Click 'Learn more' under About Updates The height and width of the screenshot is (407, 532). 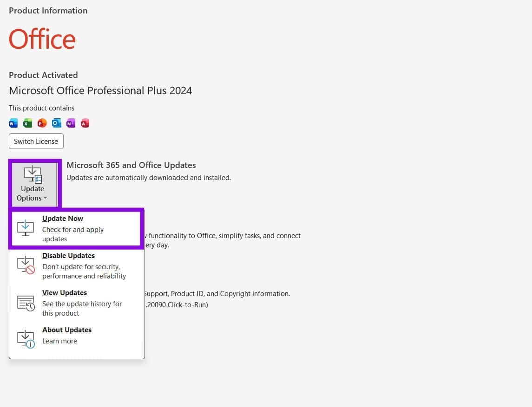click(60, 341)
